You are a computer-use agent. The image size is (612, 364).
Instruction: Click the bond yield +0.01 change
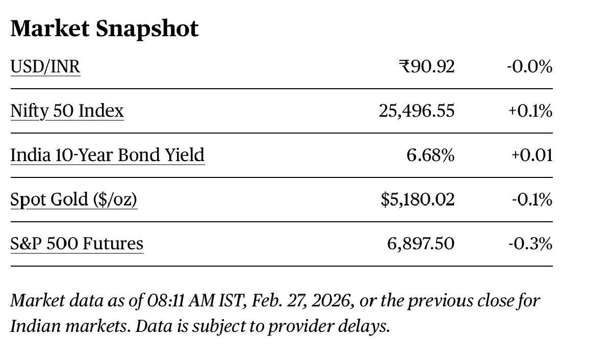532,155
